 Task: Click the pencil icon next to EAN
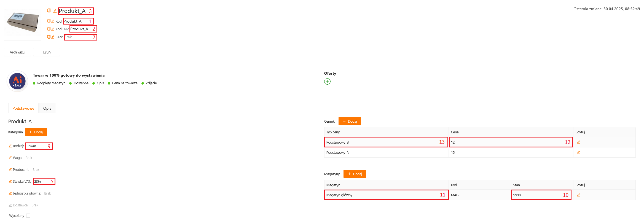coord(53,37)
